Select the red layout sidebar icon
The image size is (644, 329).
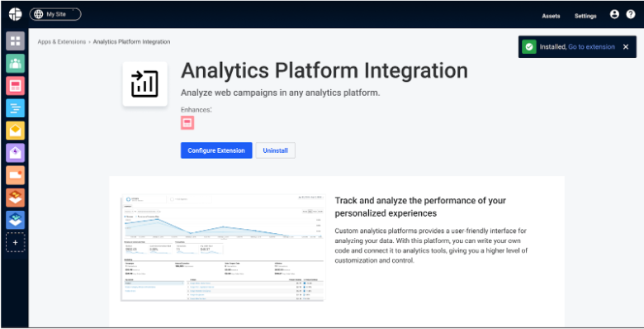pos(15,85)
